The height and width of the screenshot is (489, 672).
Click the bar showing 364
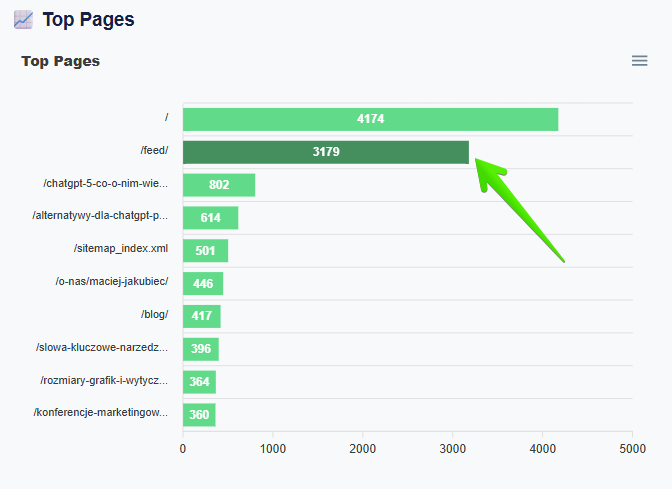point(199,382)
